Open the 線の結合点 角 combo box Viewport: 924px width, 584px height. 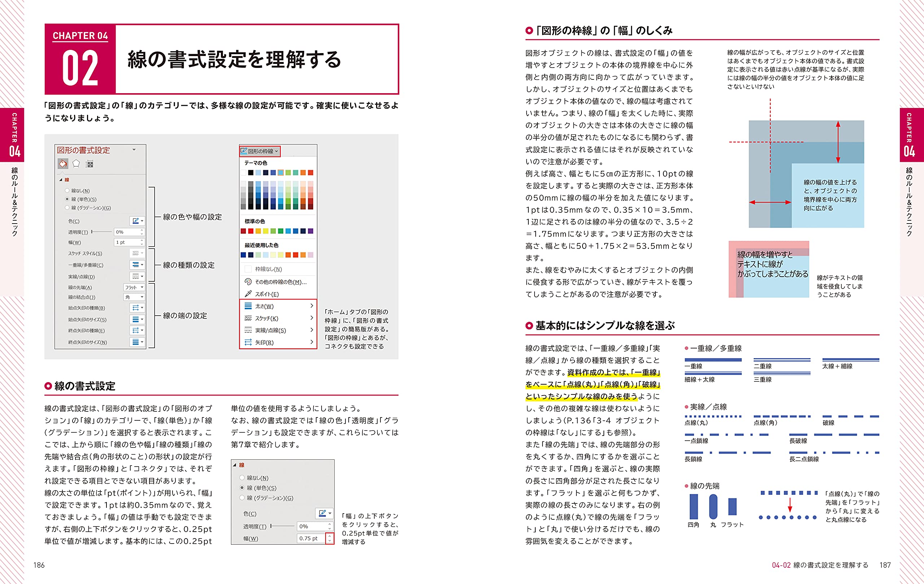pyautogui.click(x=134, y=297)
